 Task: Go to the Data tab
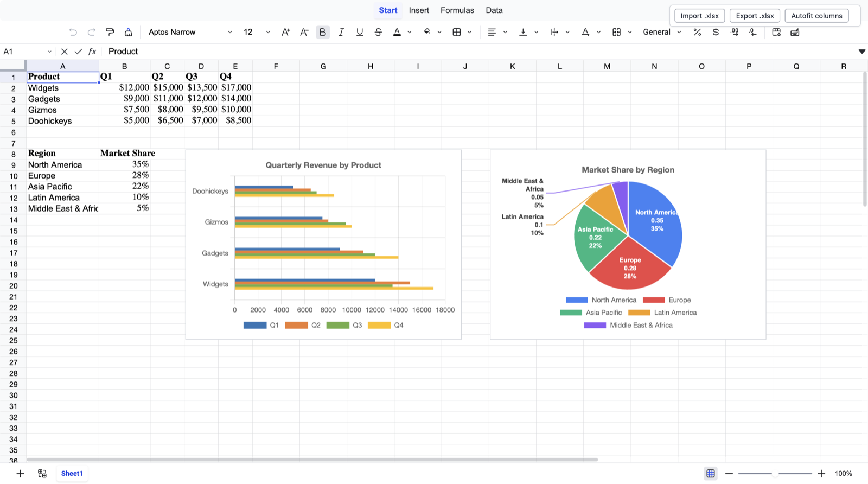(494, 10)
